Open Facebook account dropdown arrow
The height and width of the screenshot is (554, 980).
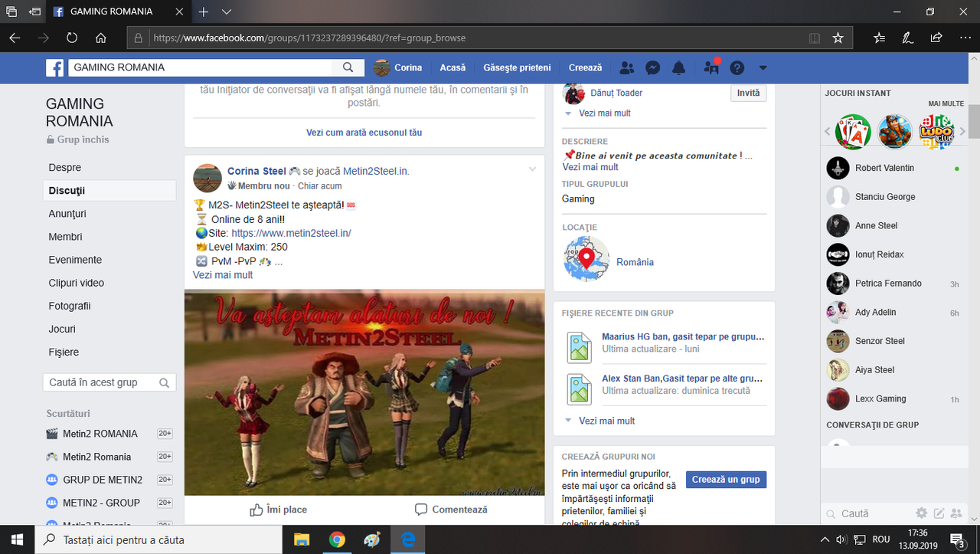click(763, 67)
